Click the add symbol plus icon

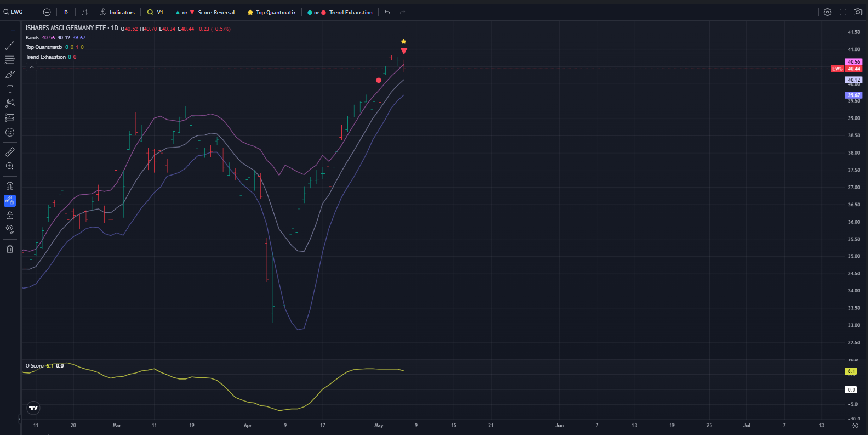point(47,12)
